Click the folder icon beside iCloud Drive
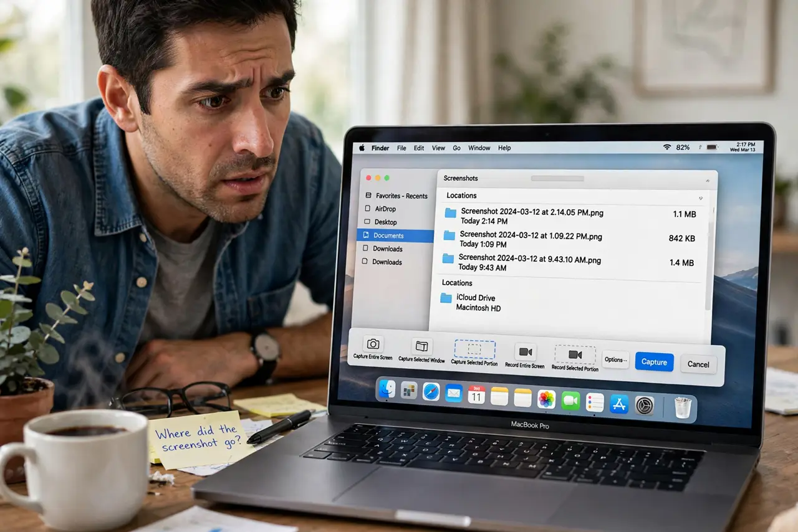The height and width of the screenshot is (532, 798). (x=446, y=298)
